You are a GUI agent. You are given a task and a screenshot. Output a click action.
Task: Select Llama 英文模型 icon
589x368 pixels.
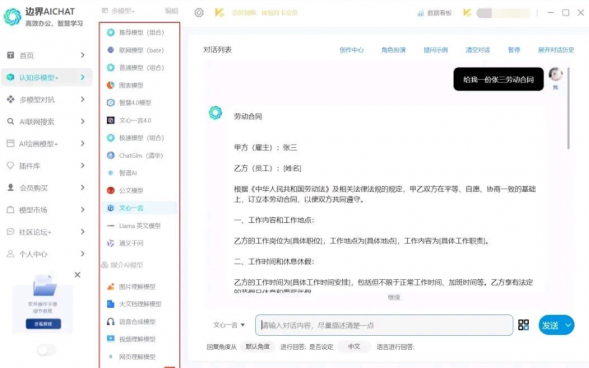[x=110, y=226]
